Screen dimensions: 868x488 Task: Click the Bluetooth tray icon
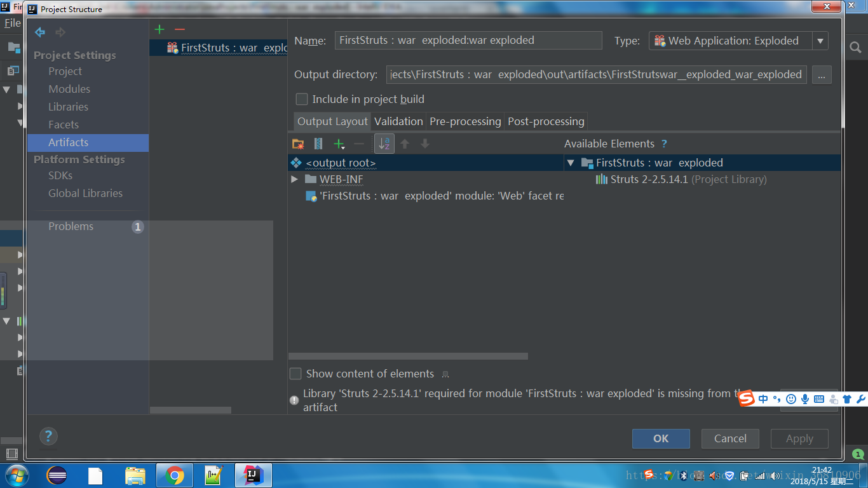click(x=684, y=475)
